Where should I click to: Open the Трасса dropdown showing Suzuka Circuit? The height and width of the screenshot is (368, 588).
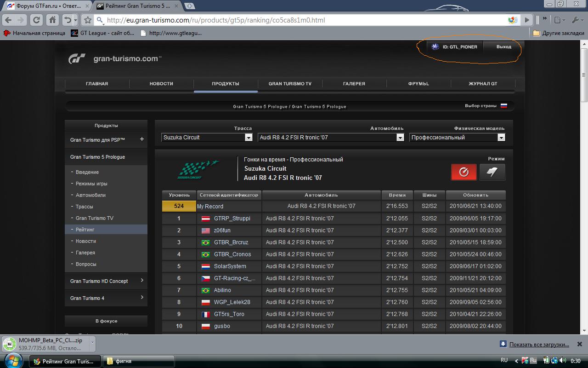[207, 137]
